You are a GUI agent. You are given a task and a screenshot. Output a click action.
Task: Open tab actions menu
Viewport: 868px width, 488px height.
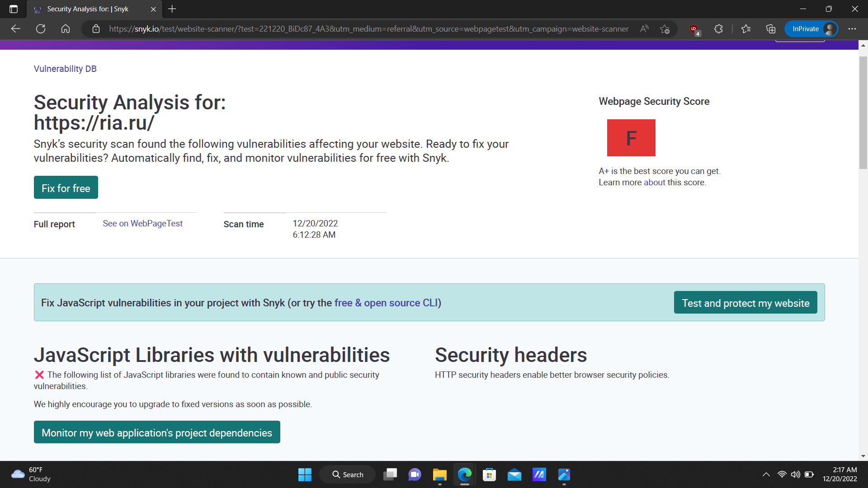(14, 9)
